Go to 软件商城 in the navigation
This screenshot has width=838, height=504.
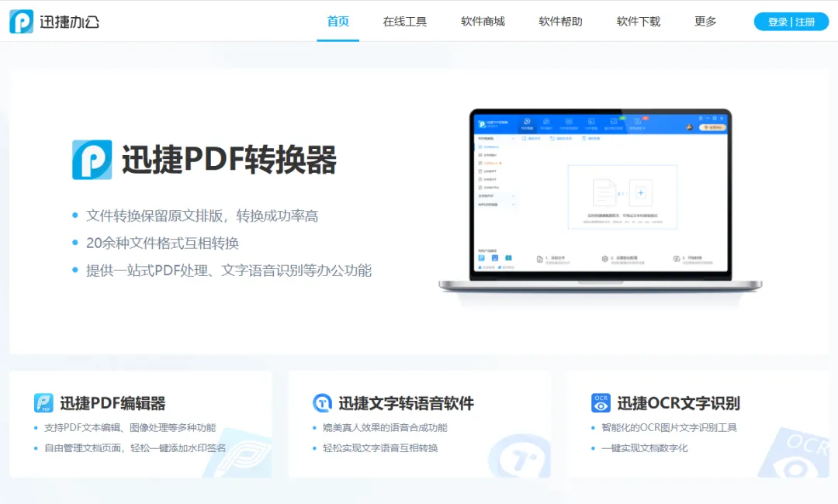tap(483, 22)
